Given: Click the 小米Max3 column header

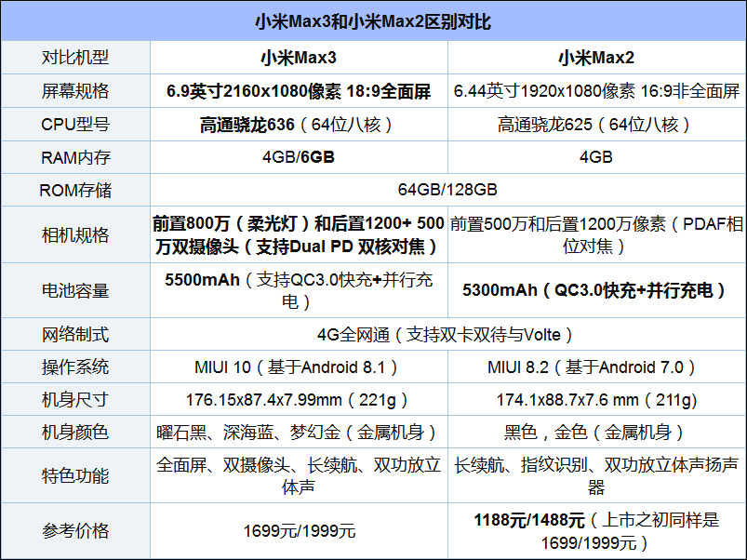Looking at the screenshot, I should click(299, 58).
